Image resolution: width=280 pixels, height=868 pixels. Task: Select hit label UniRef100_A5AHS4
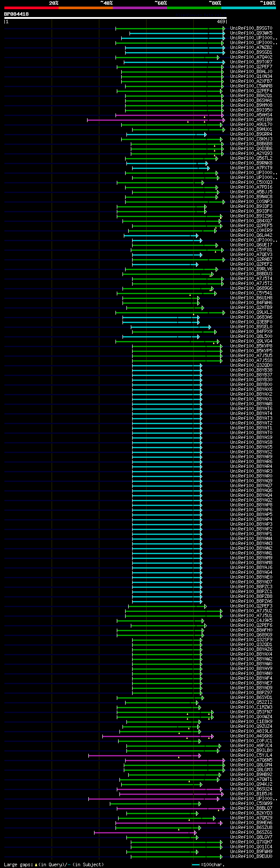pos(251,115)
